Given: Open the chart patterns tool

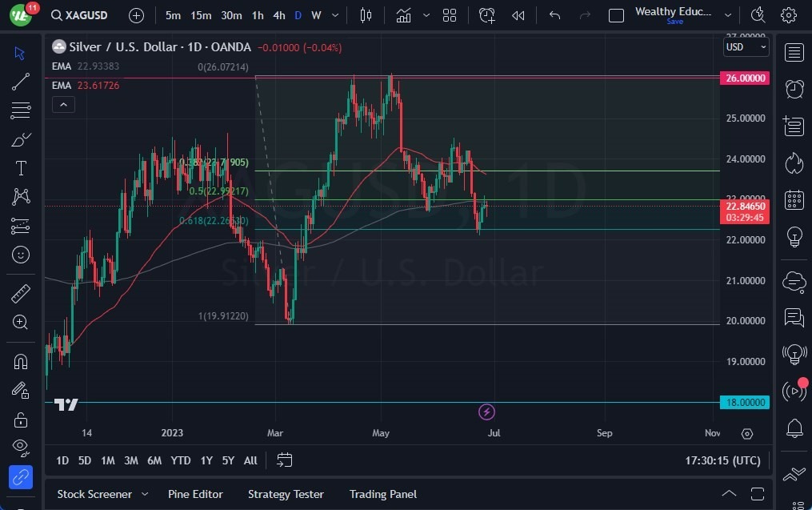Looking at the screenshot, I should (x=21, y=196).
